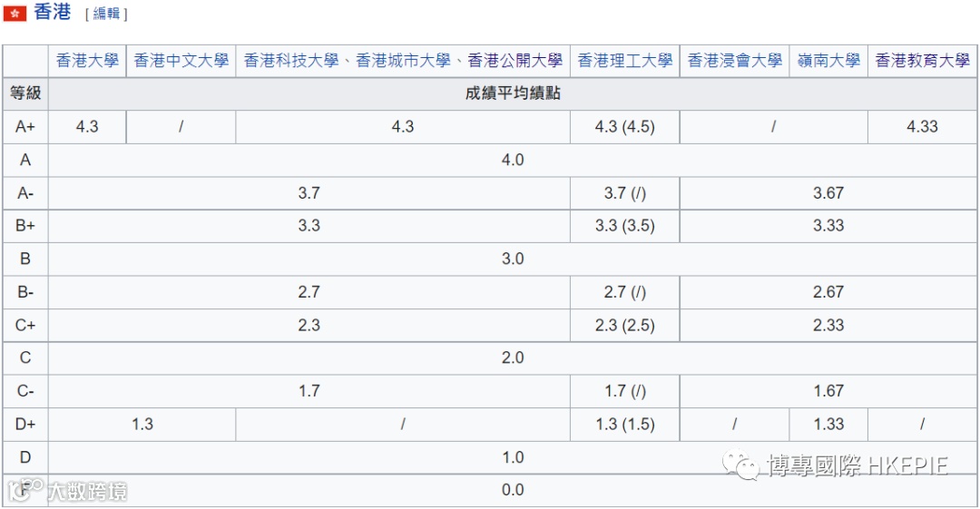Select the 4.33 cell under 香港教育大學
The width and height of the screenshot is (980, 509).
coord(923,127)
